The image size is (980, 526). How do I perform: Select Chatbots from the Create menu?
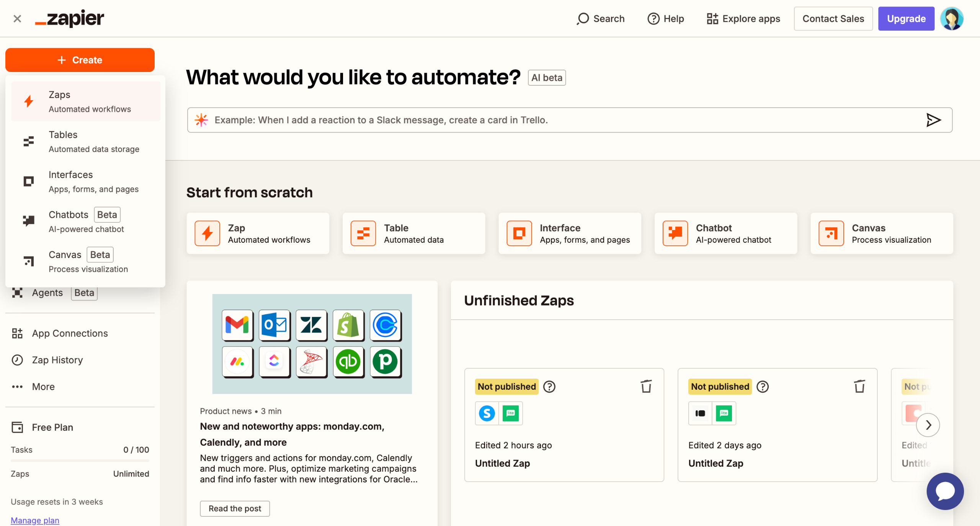69,221
